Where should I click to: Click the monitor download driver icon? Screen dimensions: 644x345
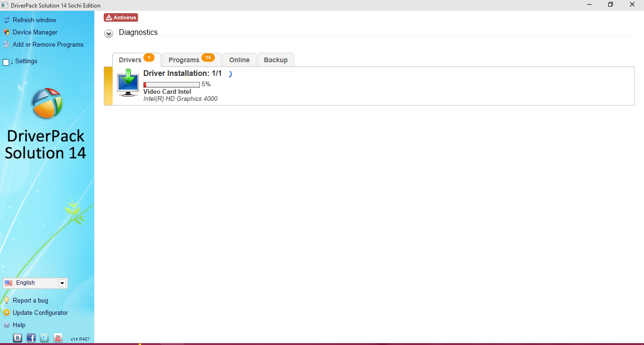point(128,82)
